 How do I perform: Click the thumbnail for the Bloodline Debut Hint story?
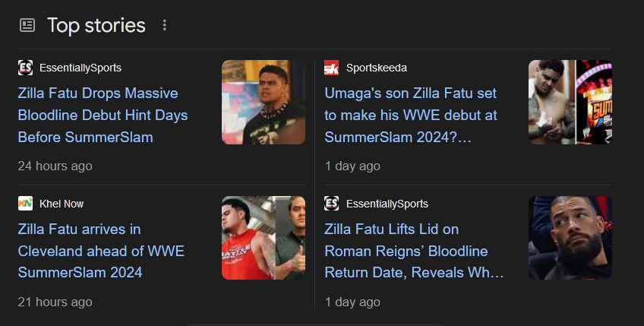coord(263,103)
